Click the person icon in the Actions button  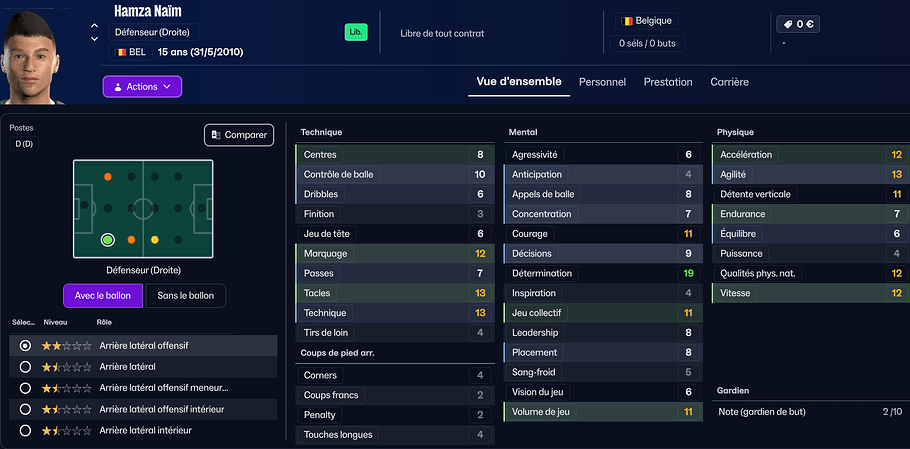[x=117, y=87]
